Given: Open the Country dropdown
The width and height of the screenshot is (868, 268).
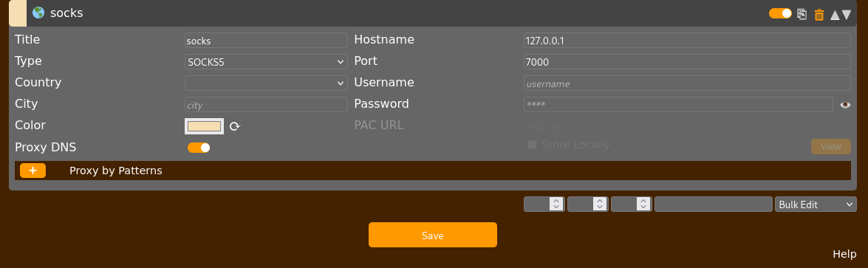Looking at the screenshot, I should pos(266,83).
